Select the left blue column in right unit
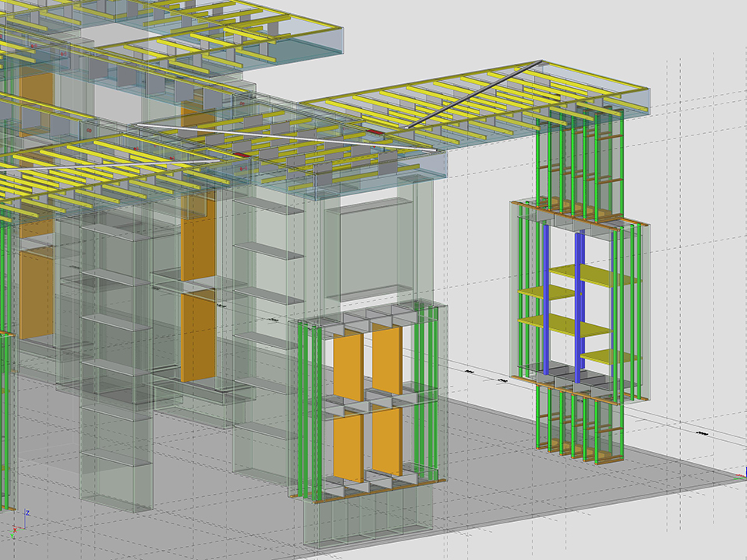This screenshot has height=560, width=747. click(x=546, y=299)
